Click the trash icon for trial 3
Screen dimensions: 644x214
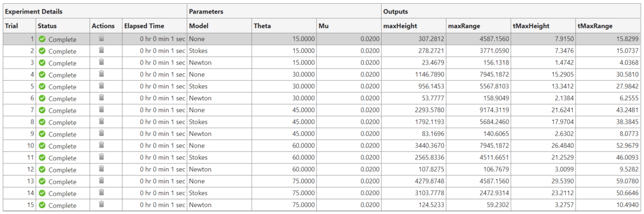point(101,63)
